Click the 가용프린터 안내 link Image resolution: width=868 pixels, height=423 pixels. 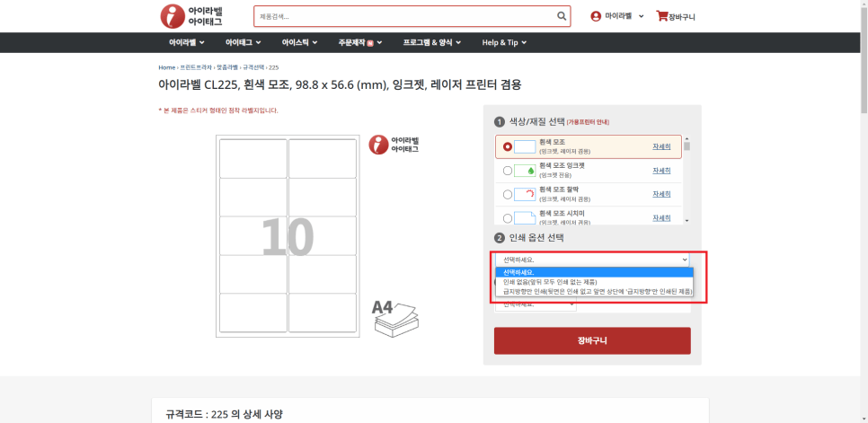click(x=588, y=122)
